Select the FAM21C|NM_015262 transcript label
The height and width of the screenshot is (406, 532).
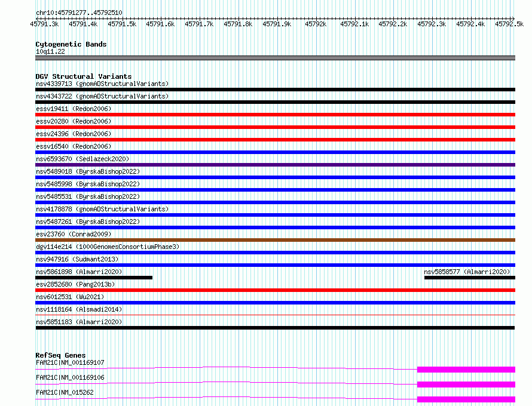(x=65, y=392)
